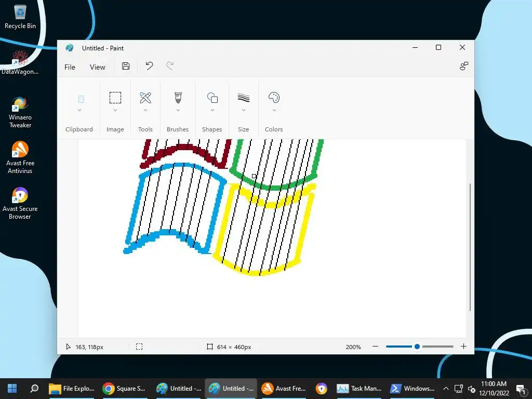Viewport: 532px width, 399px height.
Task: Expand the Clipboard group chevron
Action: coord(79,110)
